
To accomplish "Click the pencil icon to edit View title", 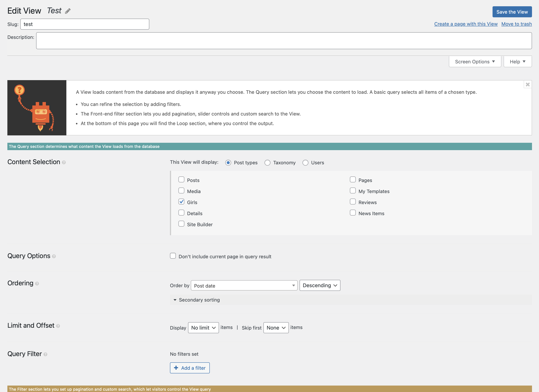I will pyautogui.click(x=68, y=11).
